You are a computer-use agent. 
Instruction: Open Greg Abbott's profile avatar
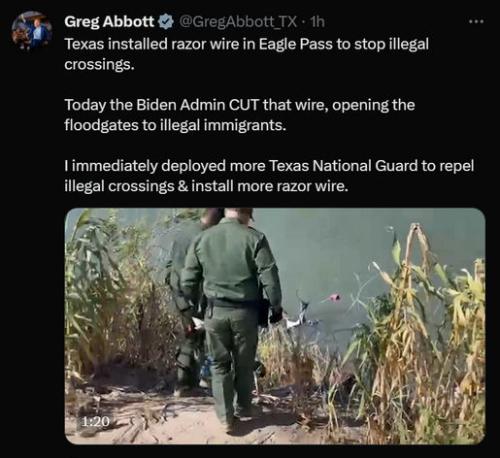[32, 31]
